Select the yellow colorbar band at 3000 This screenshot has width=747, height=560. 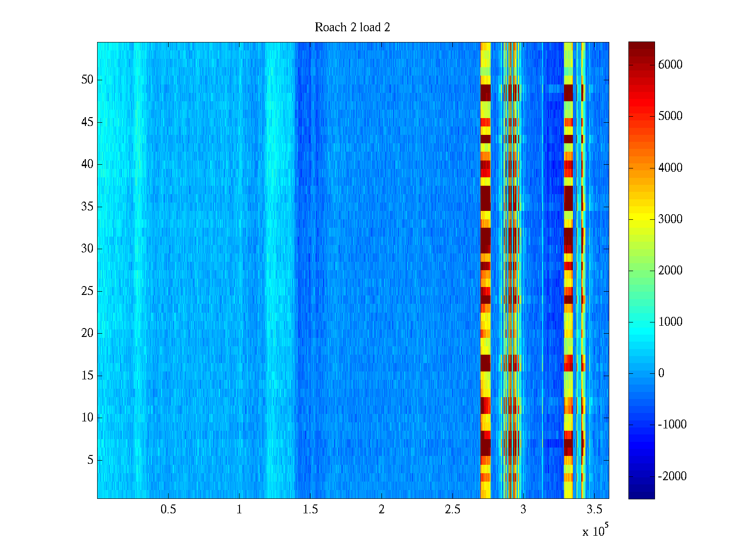641,219
